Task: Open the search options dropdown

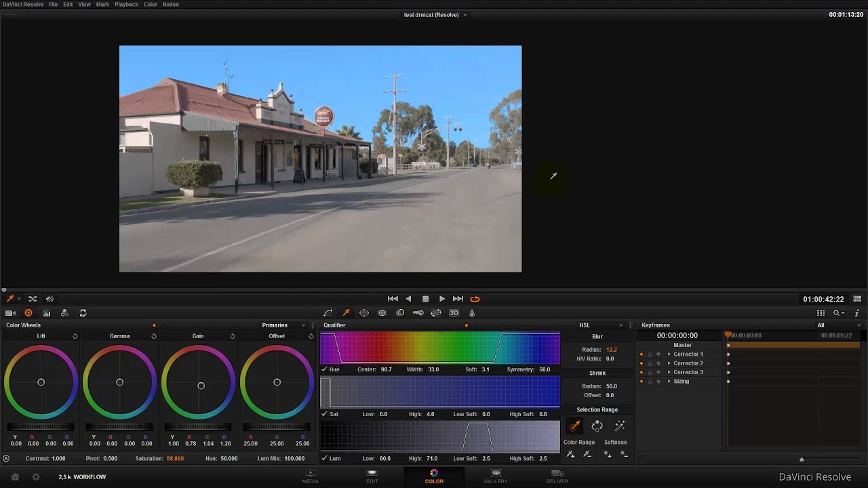Action: coord(840,312)
